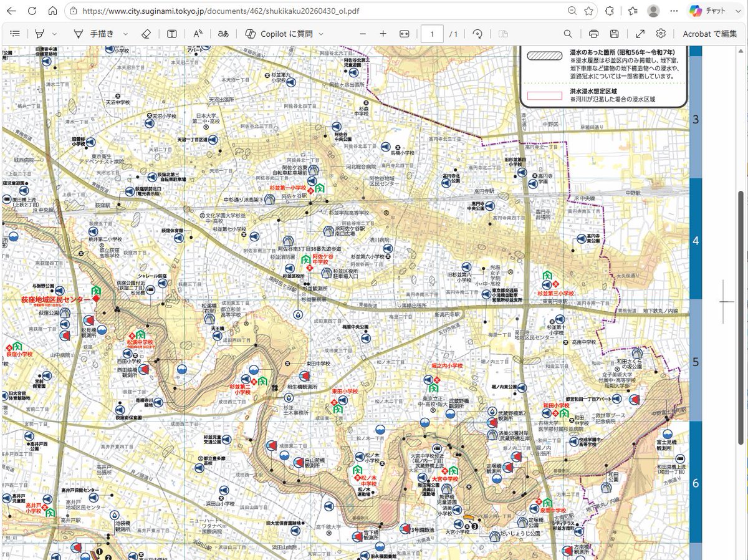The width and height of the screenshot is (748, 560).
Task: Expand highlighter color options
Action: tap(55, 34)
